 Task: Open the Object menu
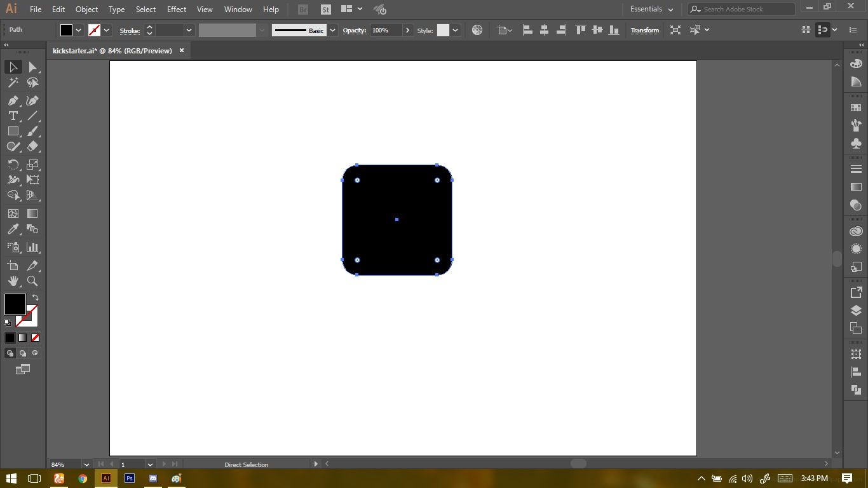86,10
